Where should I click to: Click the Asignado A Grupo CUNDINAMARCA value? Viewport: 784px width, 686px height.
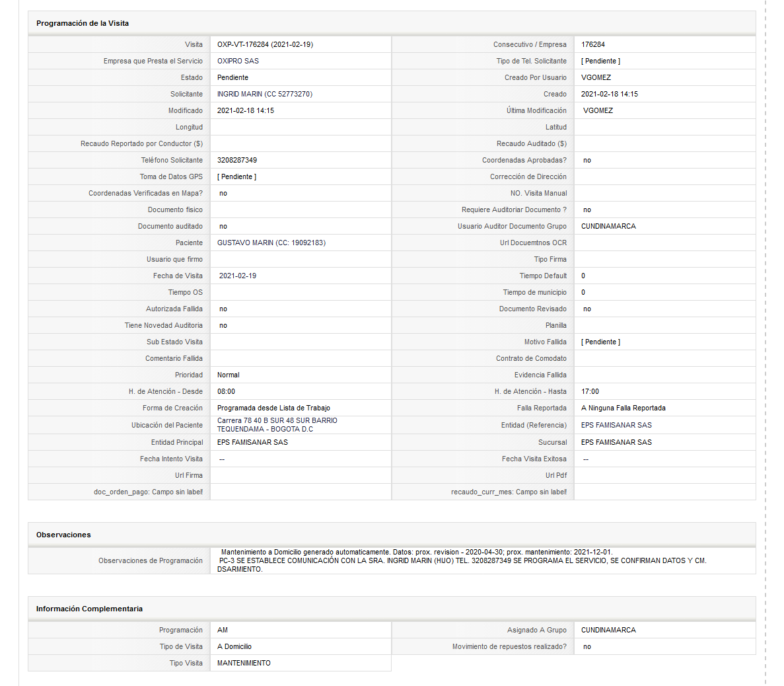[x=608, y=630]
